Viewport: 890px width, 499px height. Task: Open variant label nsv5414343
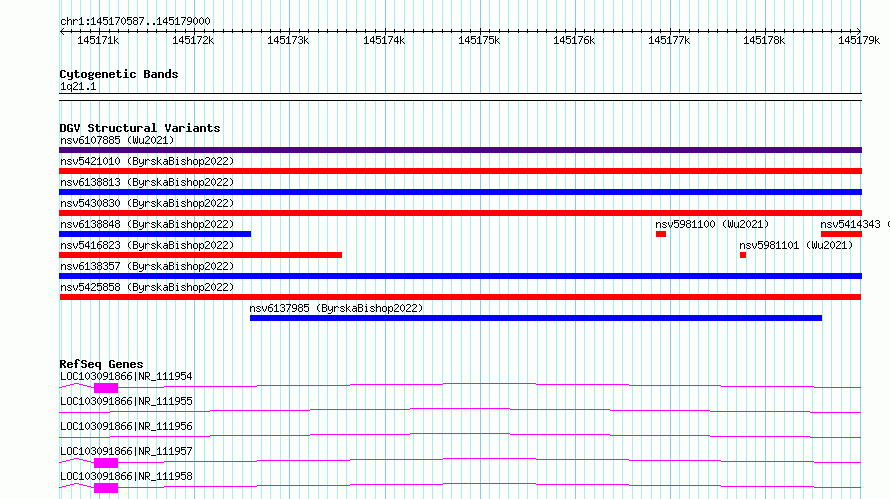[850, 224]
